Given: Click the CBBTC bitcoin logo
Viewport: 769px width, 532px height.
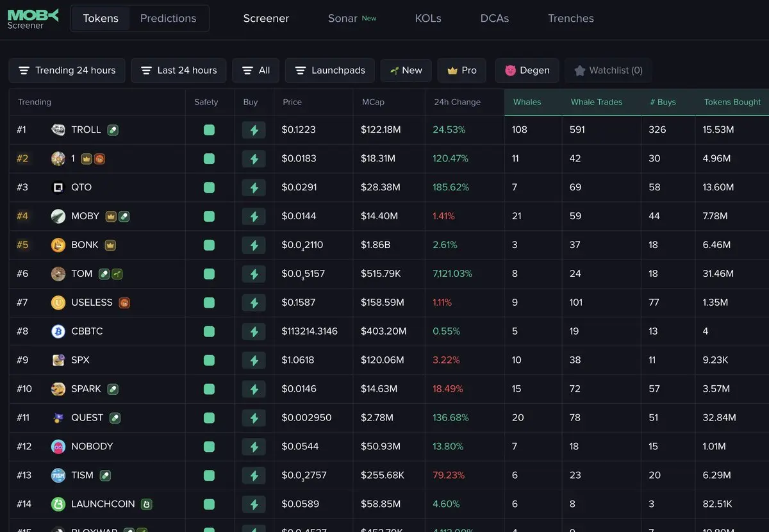Looking at the screenshot, I should click(58, 331).
